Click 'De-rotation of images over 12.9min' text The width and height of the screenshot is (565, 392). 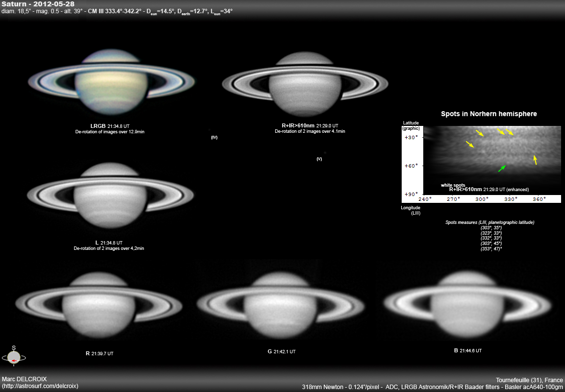click(x=109, y=132)
